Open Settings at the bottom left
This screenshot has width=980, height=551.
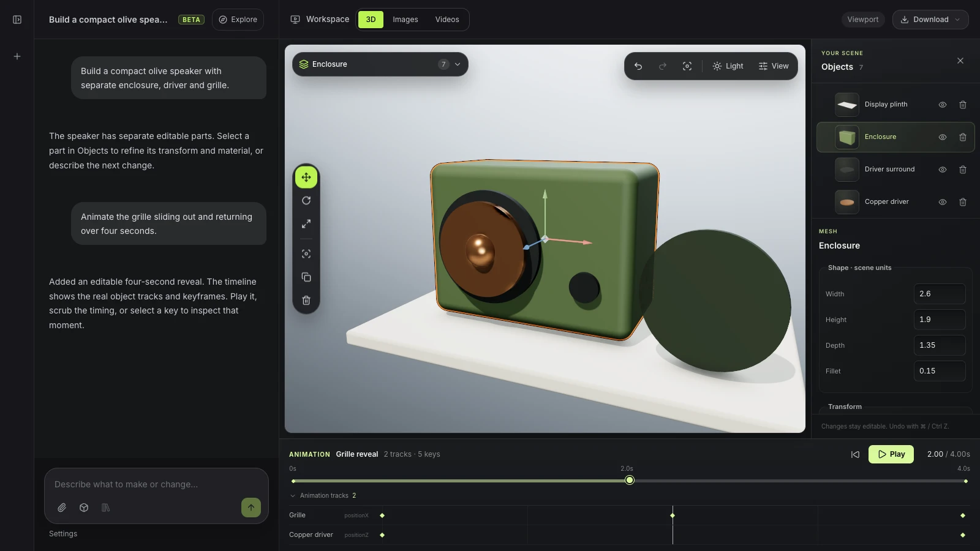coord(63,534)
